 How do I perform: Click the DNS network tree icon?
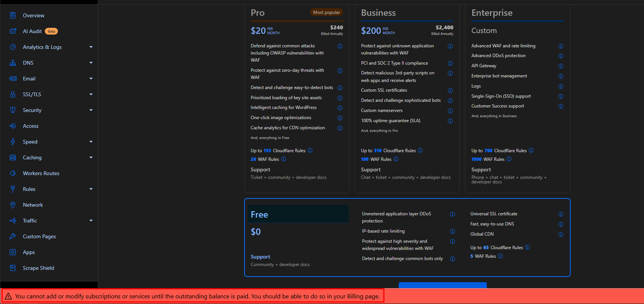[x=13, y=63]
